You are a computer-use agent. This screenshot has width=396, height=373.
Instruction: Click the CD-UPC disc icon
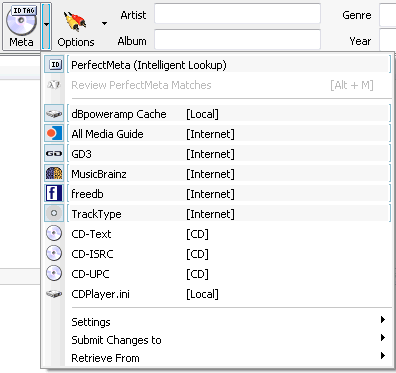point(54,273)
